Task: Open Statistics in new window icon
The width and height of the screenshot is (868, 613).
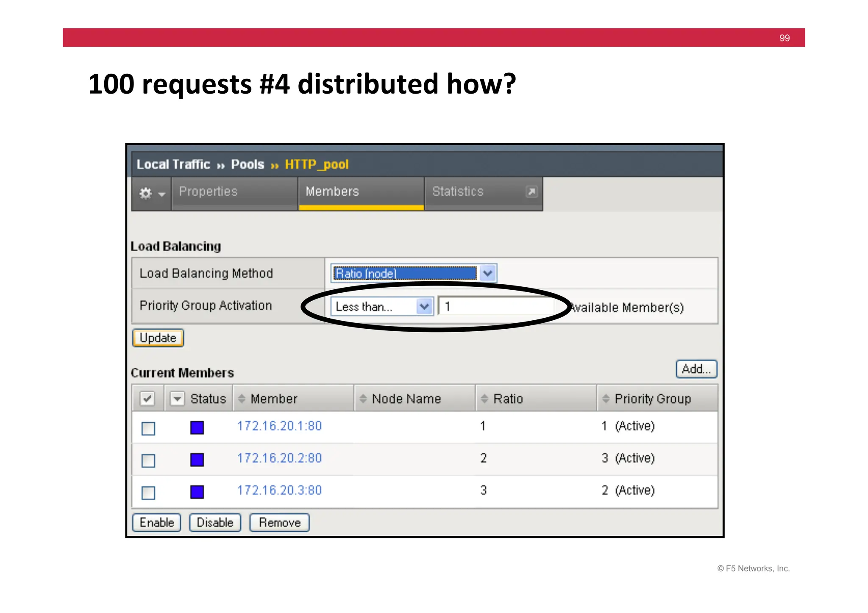Action: (x=531, y=191)
